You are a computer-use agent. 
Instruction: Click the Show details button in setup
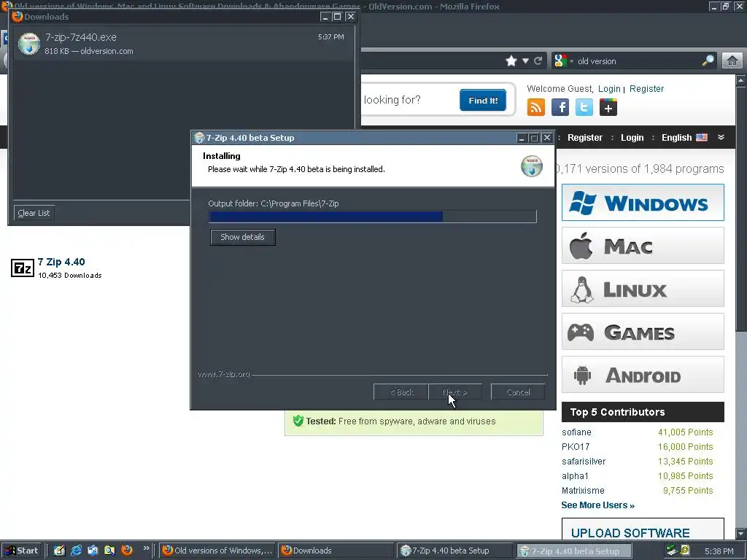click(x=242, y=237)
